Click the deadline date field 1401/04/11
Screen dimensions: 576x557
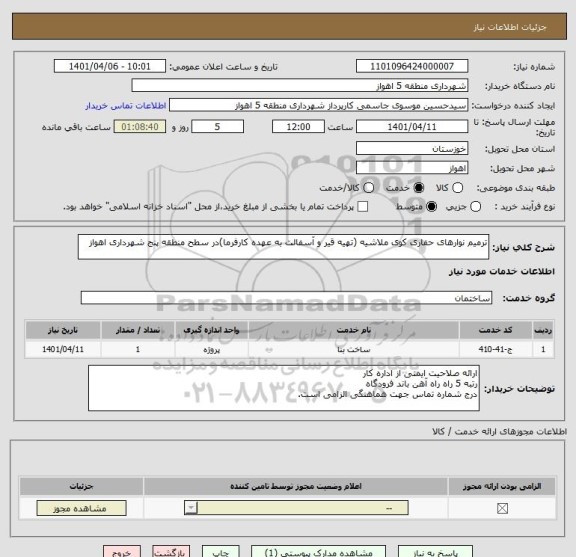click(412, 127)
